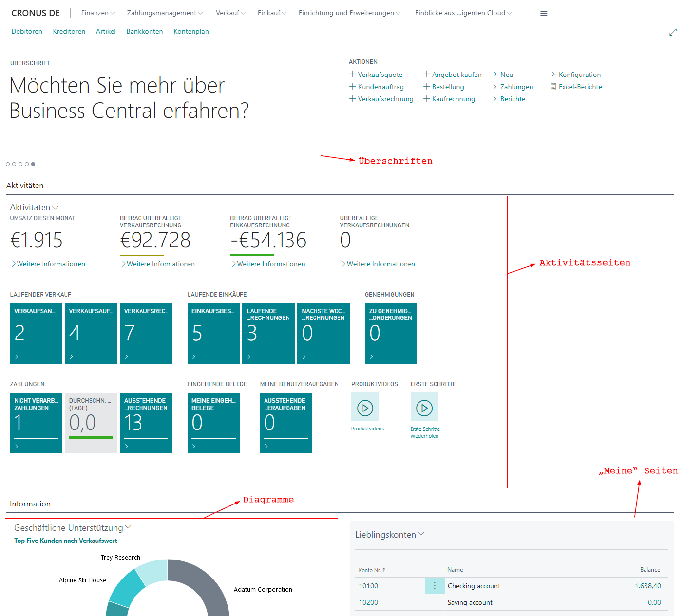The height and width of the screenshot is (616, 684).
Task: Open Nicht verarbeitete Zahlungen tile
Action: pyautogui.click(x=36, y=423)
